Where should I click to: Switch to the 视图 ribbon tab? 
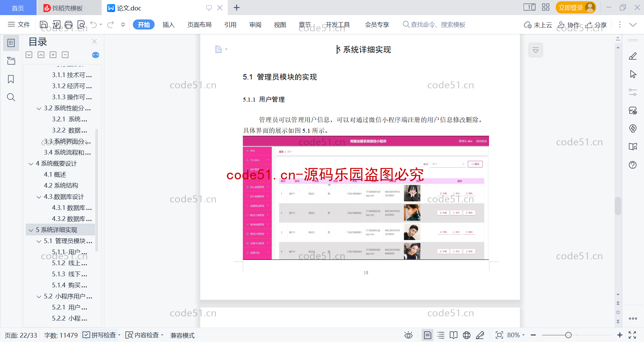click(x=280, y=24)
